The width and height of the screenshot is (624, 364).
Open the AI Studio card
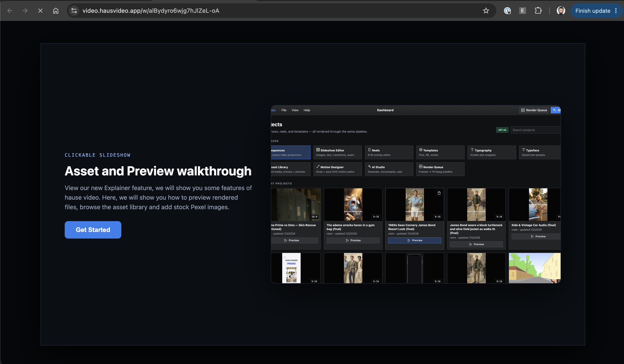[x=389, y=169]
